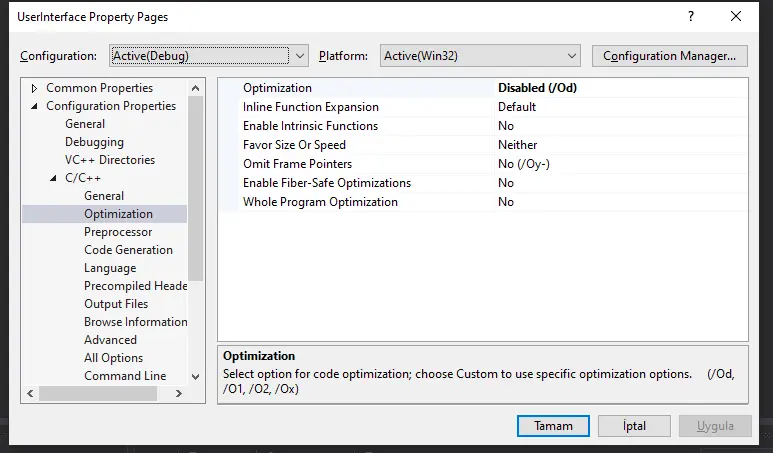773x453 pixels.
Task: Select the Whole Program Optimization property
Action: click(320, 202)
